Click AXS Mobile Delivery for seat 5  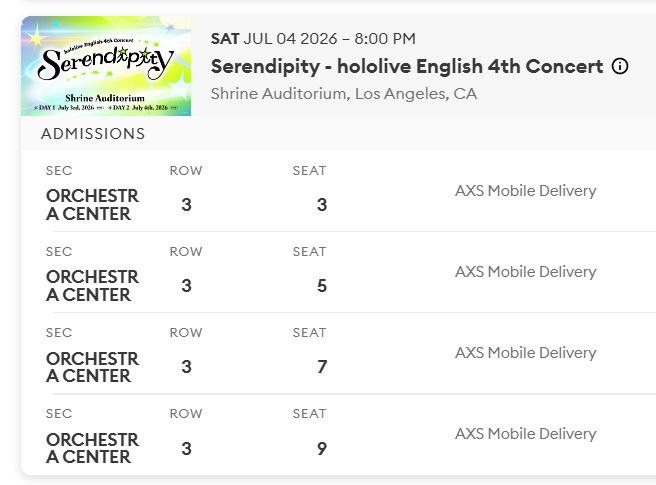pyautogui.click(x=525, y=272)
